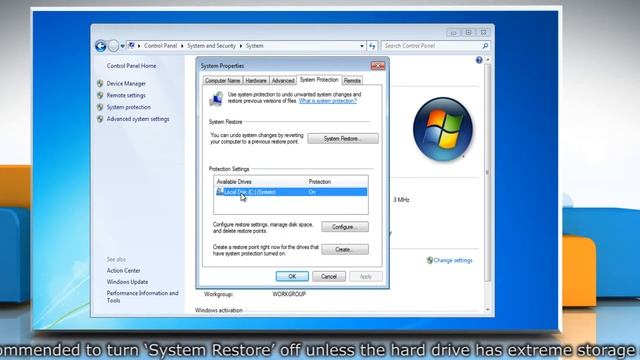Open Action Center link
This screenshot has height=360, width=640.
(x=123, y=271)
